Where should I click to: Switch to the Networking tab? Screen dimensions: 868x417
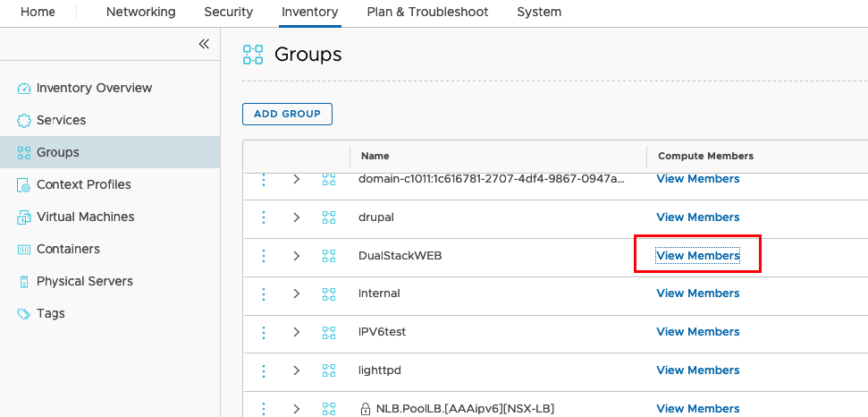tap(140, 12)
